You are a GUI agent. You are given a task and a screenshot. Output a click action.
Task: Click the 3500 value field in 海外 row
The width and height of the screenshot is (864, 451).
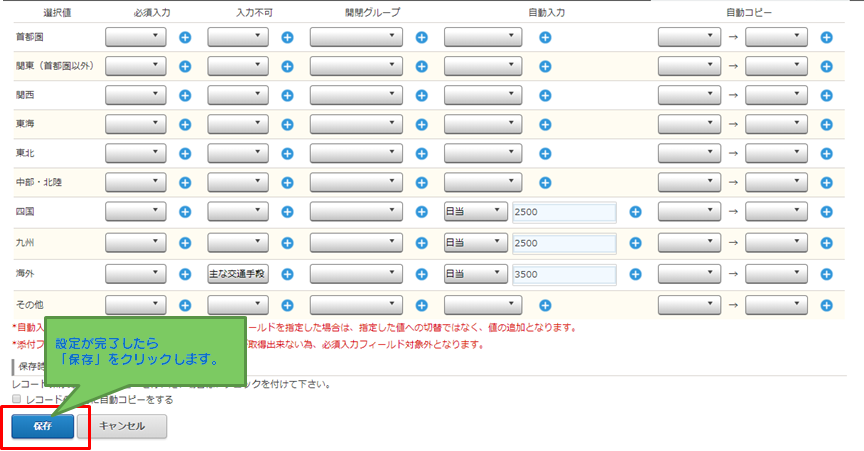564,274
